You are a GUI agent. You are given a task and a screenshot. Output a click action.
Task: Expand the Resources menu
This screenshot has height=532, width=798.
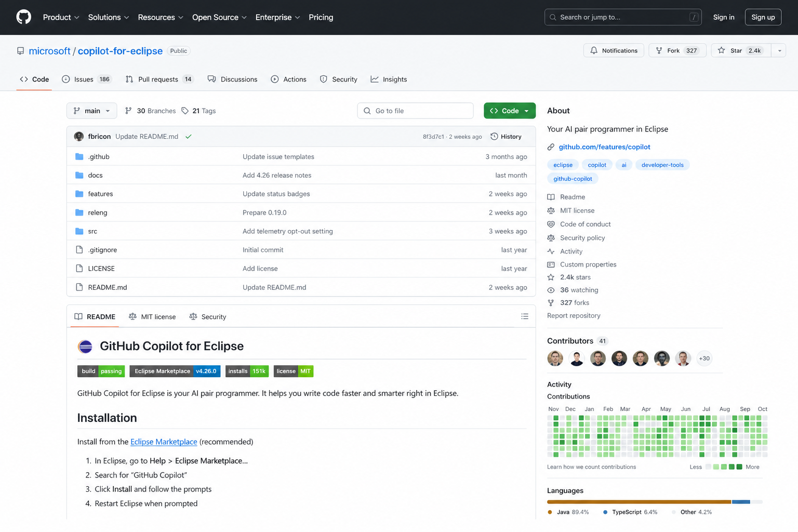pos(161,17)
